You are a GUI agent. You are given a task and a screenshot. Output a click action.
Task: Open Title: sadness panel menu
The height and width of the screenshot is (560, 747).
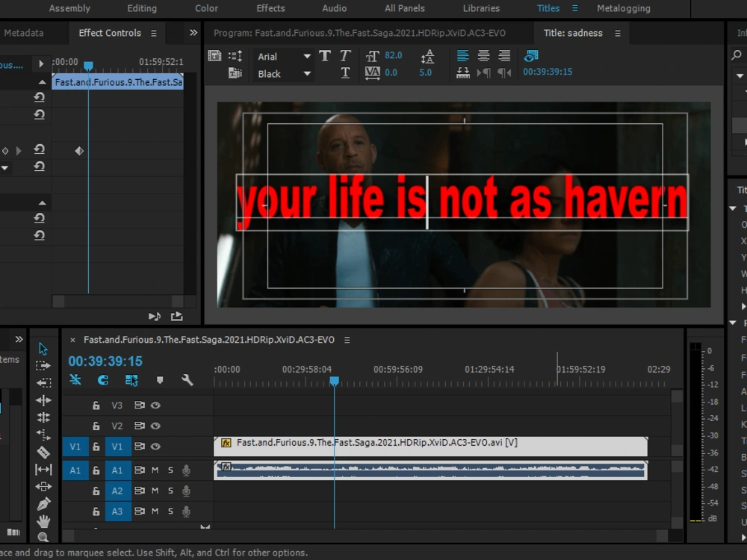(x=618, y=34)
